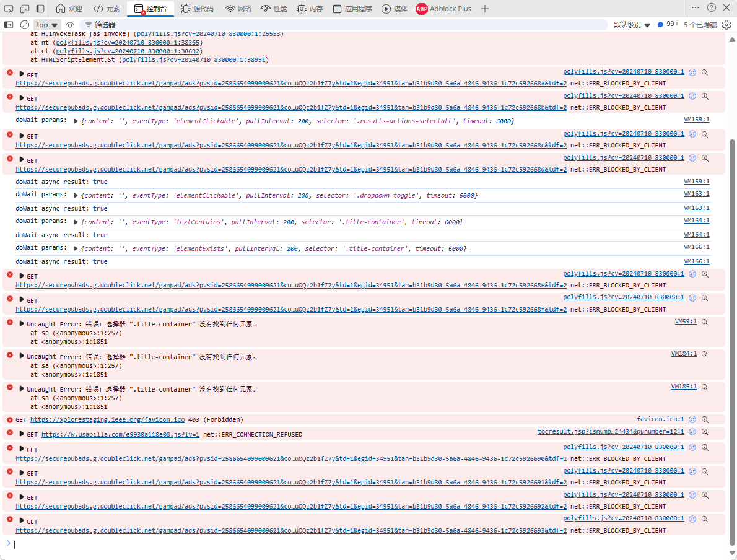Click the blue issues counter 99+
This screenshot has width=737, height=560.
668,24
